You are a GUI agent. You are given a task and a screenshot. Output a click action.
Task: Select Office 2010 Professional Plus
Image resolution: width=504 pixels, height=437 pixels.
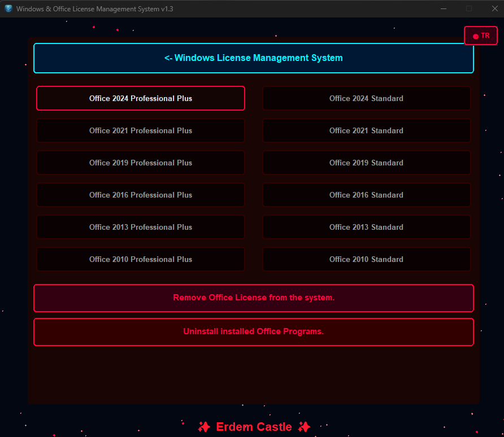tap(141, 259)
